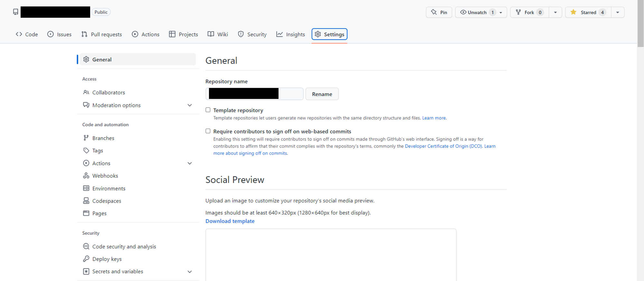This screenshot has width=644, height=281.
Task: Expand the Actions section in sidebar
Action: pyautogui.click(x=190, y=163)
